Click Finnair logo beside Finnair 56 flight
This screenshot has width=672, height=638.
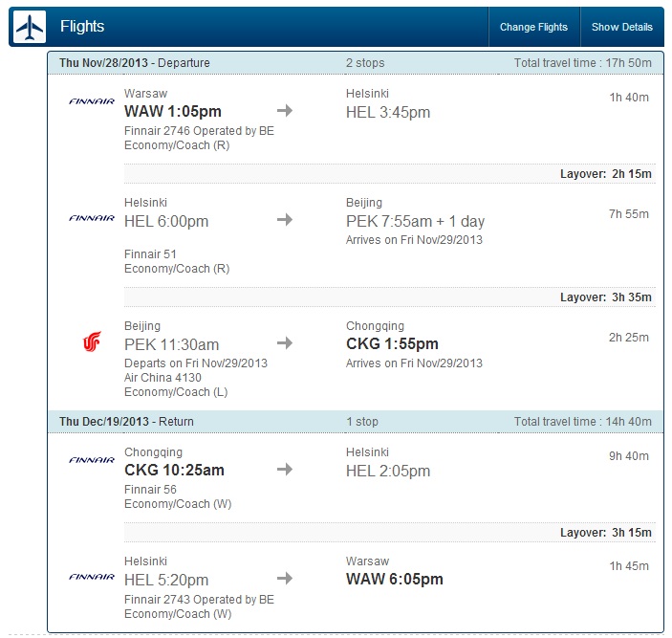point(92,460)
